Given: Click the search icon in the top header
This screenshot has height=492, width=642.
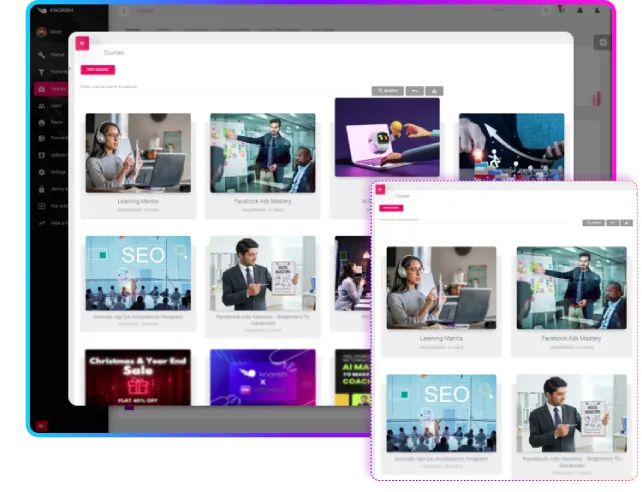Looking at the screenshot, I should 546,11.
